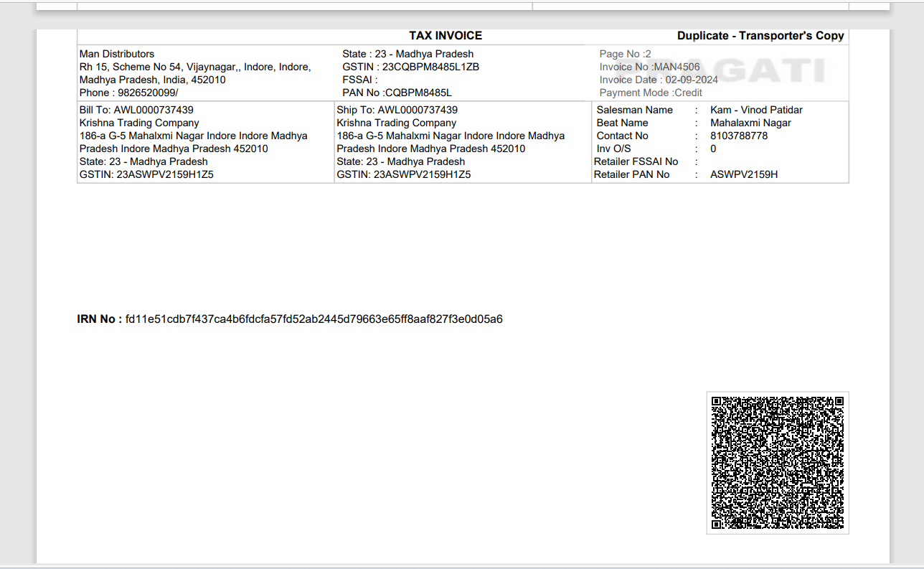Select the "Payment Mode :Credit" line
This screenshot has width=924, height=569.
[651, 93]
